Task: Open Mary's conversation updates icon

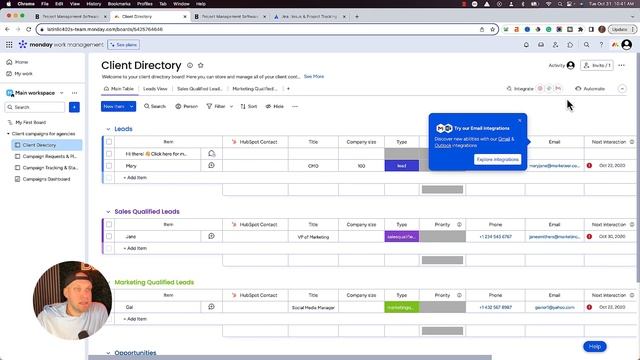Action: pyautogui.click(x=211, y=165)
